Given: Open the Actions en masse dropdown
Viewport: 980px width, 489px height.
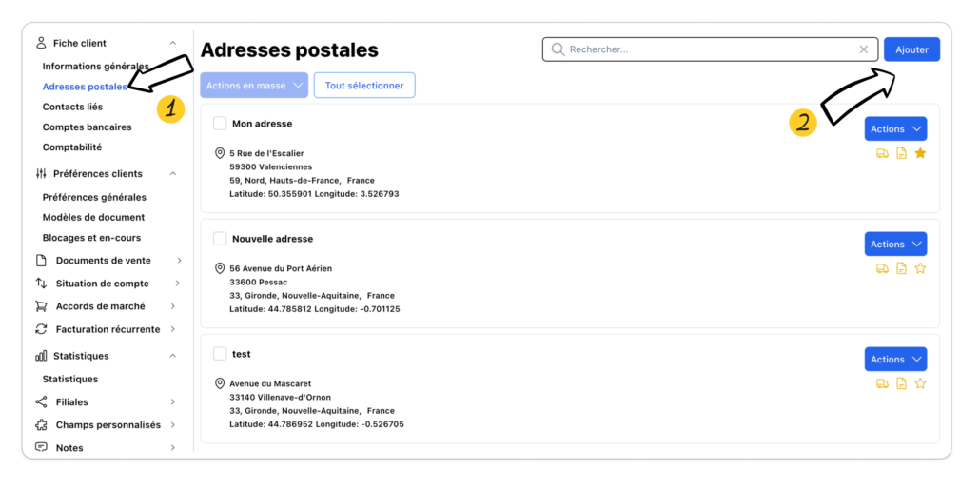Looking at the screenshot, I should (254, 86).
